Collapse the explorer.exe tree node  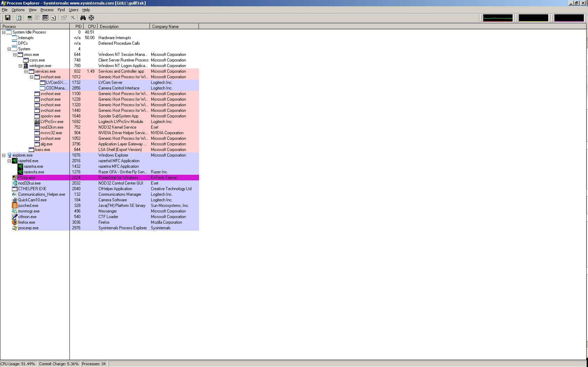(3, 155)
